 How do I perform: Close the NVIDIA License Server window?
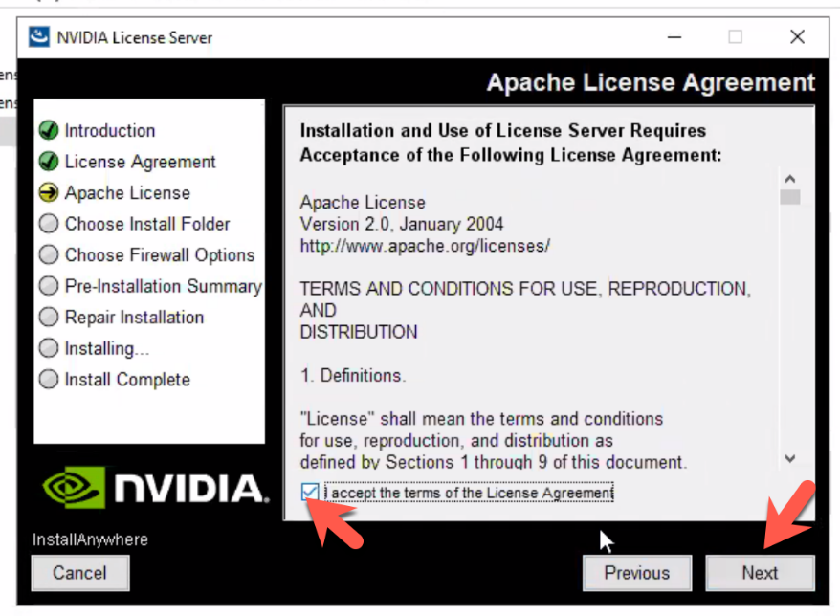(797, 37)
